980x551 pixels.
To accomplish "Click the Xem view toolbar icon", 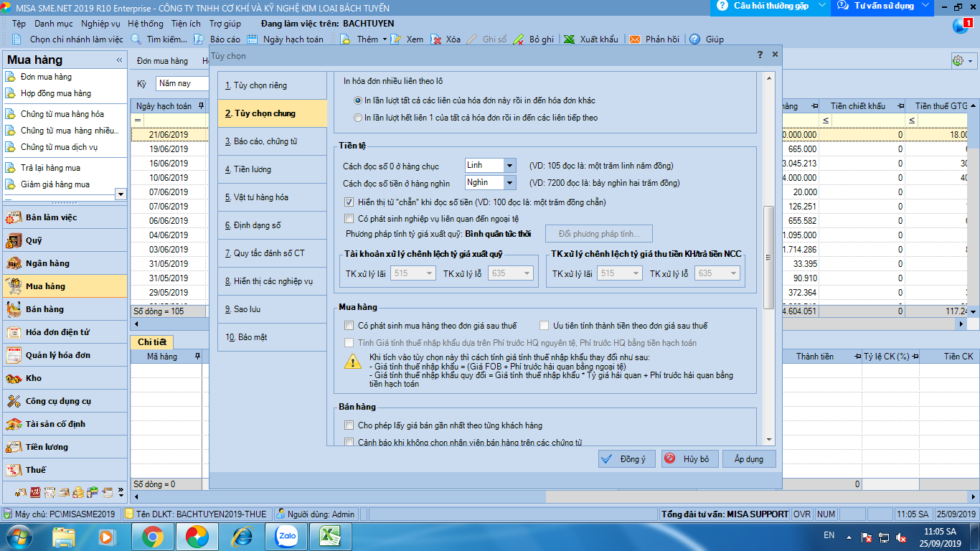I will (x=396, y=39).
